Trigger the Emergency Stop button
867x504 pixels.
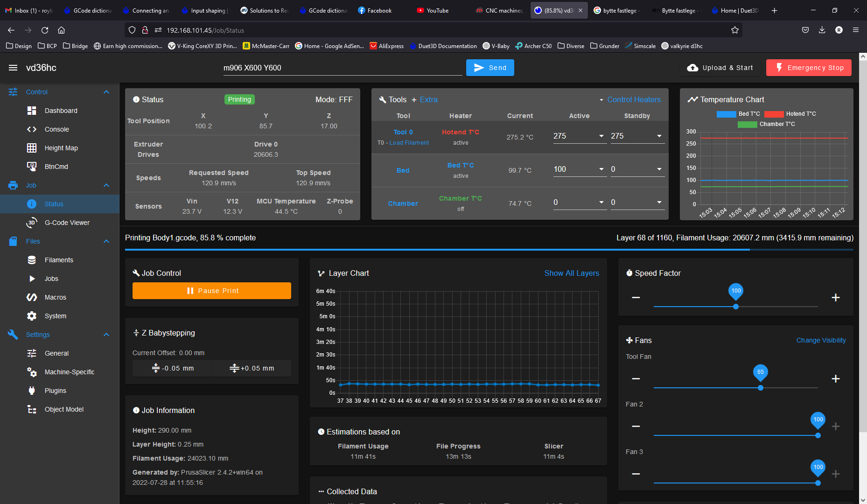[809, 68]
